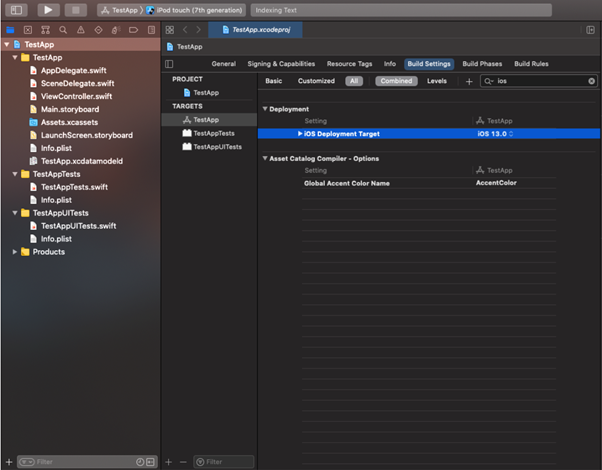The width and height of the screenshot is (602, 470).
Task: Run the app with the Play button
Action: tap(48, 10)
